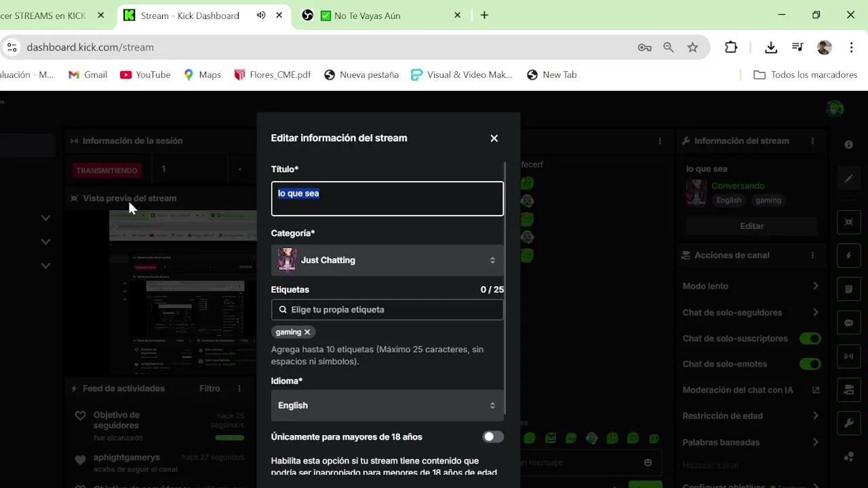Open the YouTube bookmark
This screenshot has width=868, height=488.
[x=145, y=75]
